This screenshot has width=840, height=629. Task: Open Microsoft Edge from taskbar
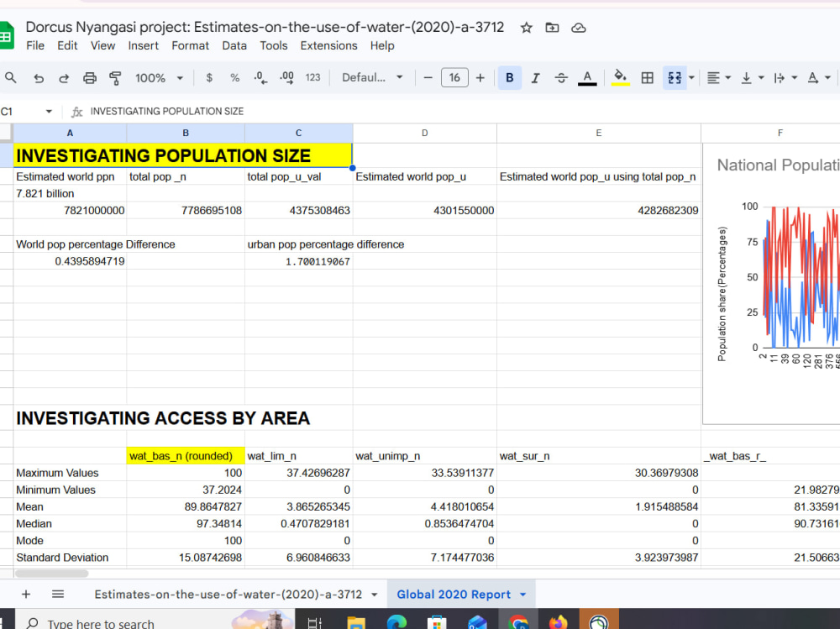(397, 622)
